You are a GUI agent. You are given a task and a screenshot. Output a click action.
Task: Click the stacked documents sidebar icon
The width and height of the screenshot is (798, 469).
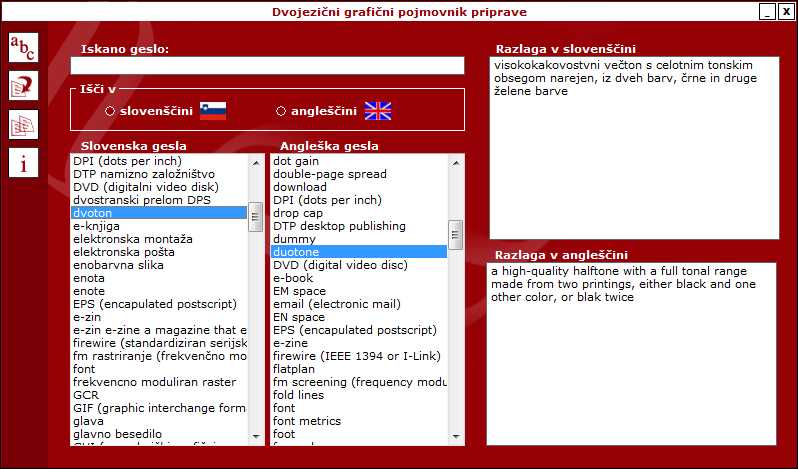click(23, 124)
